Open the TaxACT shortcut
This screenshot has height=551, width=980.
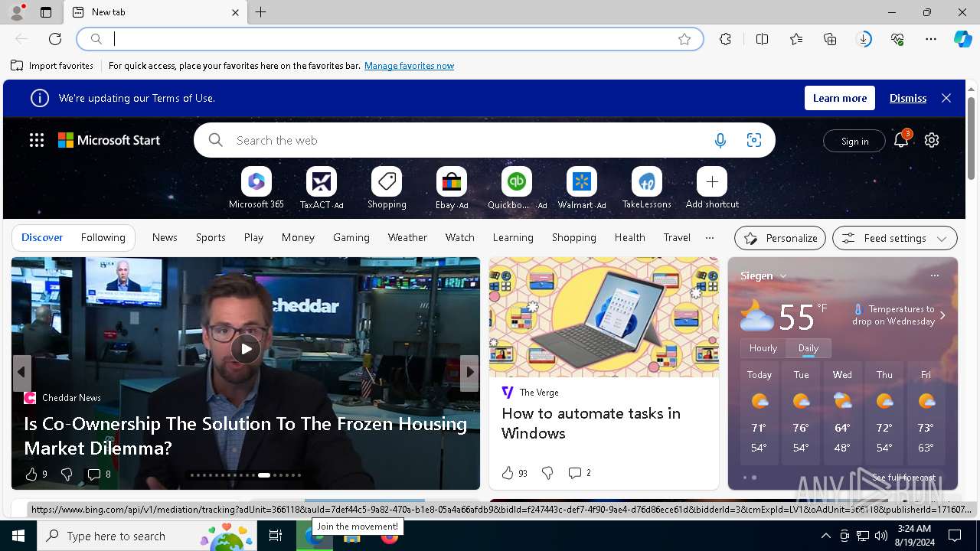coord(322,188)
